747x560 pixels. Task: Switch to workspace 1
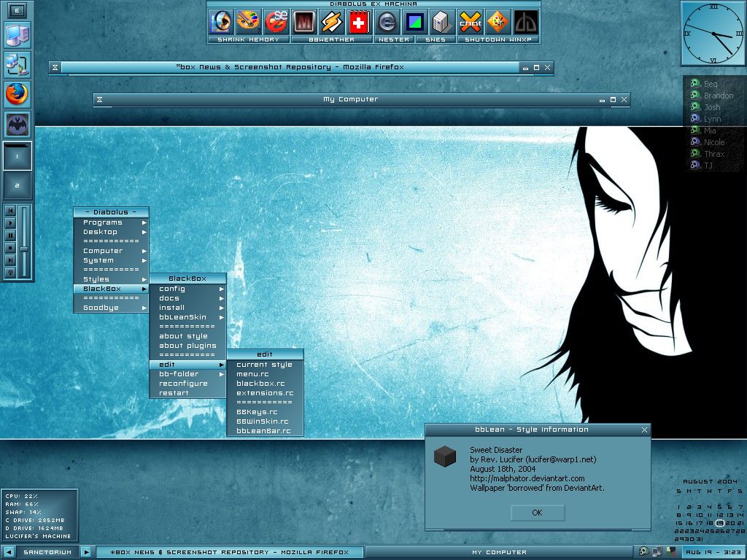[x=18, y=156]
